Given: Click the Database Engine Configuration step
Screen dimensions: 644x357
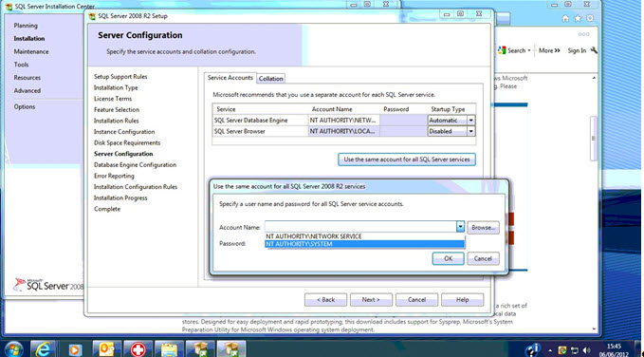Looking at the screenshot, I should pos(135,165).
